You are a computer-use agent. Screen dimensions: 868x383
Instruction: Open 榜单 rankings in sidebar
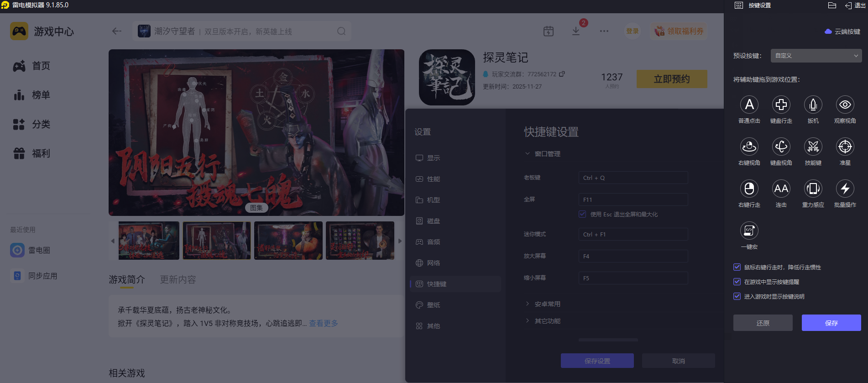(x=32, y=95)
